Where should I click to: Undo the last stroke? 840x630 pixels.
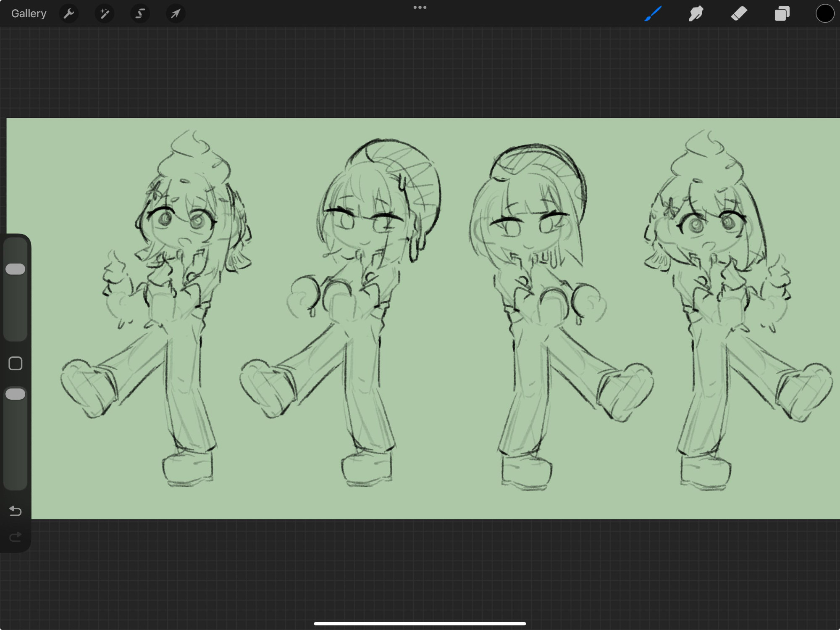tap(16, 511)
